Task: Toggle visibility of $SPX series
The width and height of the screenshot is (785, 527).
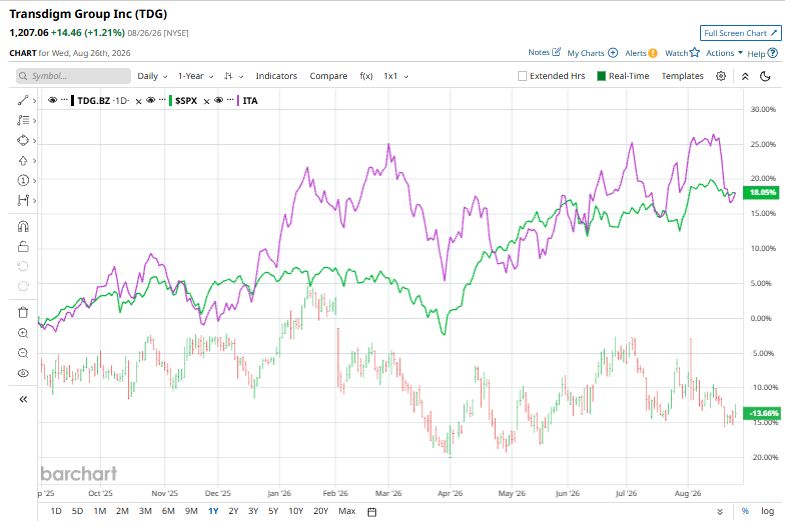Action: click(150, 100)
